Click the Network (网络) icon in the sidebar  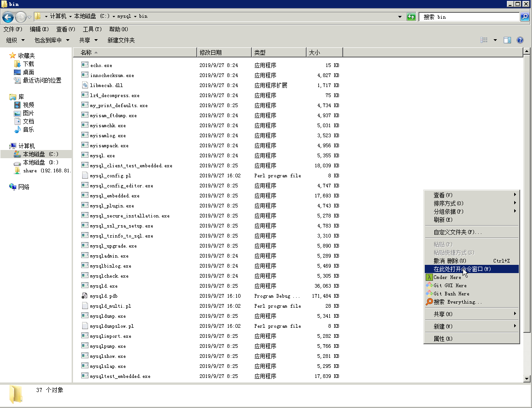click(x=13, y=187)
